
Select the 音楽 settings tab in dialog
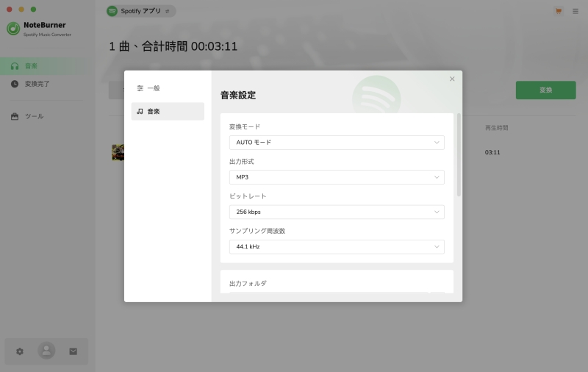pyautogui.click(x=168, y=111)
